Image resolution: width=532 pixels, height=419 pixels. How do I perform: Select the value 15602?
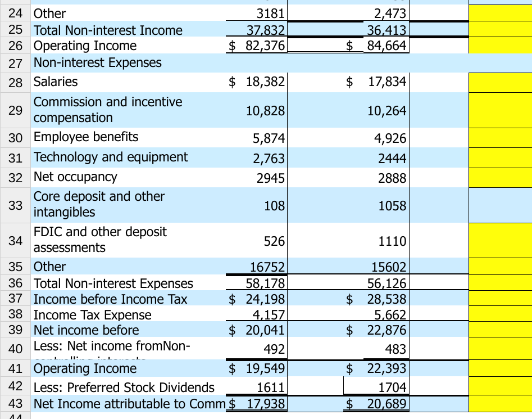[x=389, y=267]
